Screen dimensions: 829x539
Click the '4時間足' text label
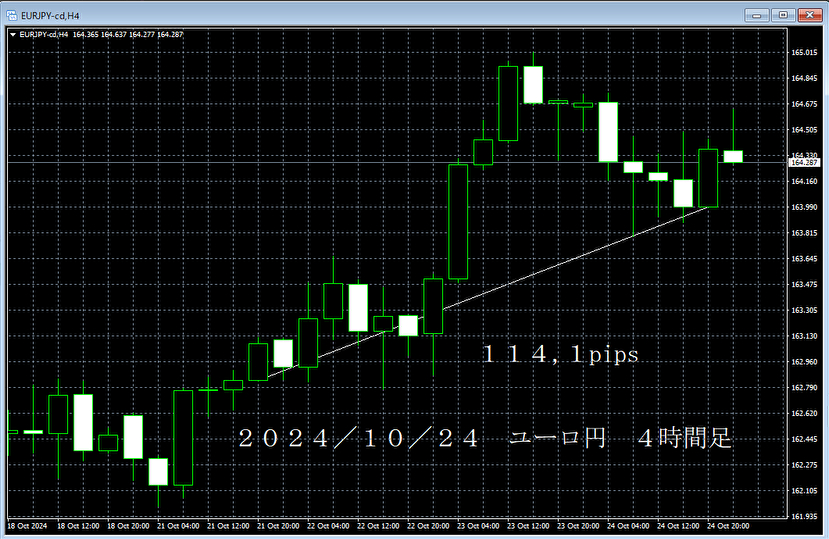click(x=685, y=438)
